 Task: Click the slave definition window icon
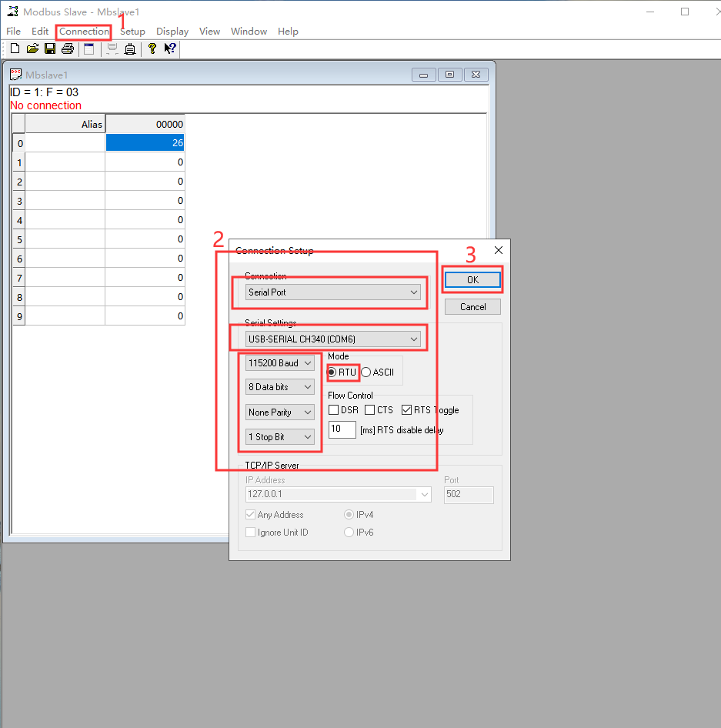click(x=89, y=49)
